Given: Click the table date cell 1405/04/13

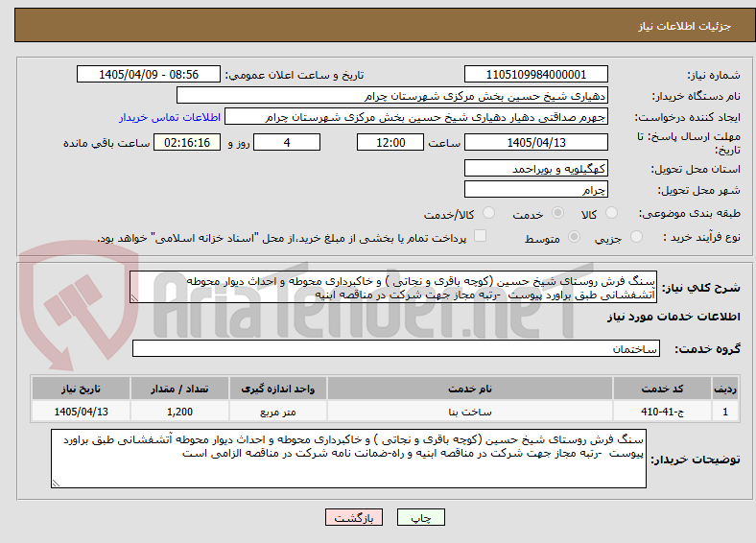Looking at the screenshot, I should (x=81, y=412).
